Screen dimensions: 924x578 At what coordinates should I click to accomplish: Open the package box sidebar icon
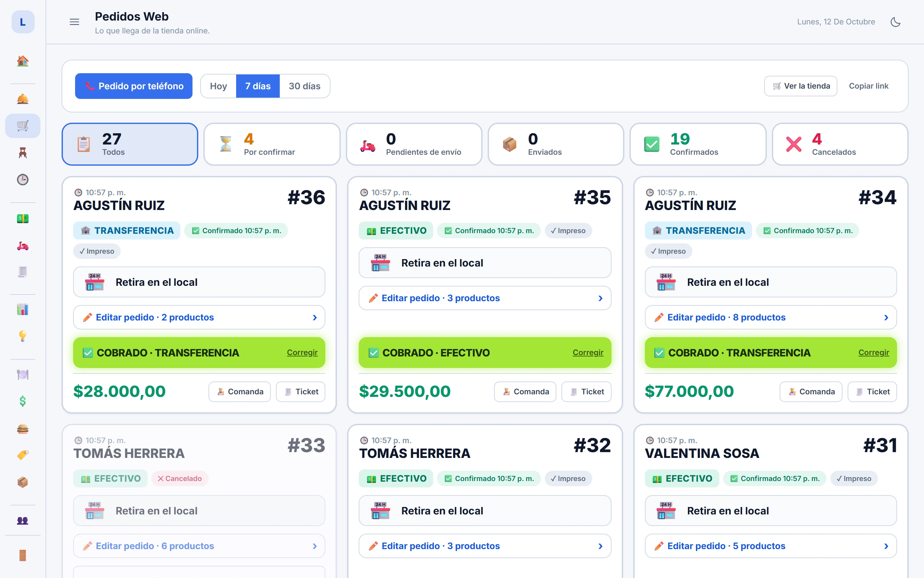(x=22, y=482)
